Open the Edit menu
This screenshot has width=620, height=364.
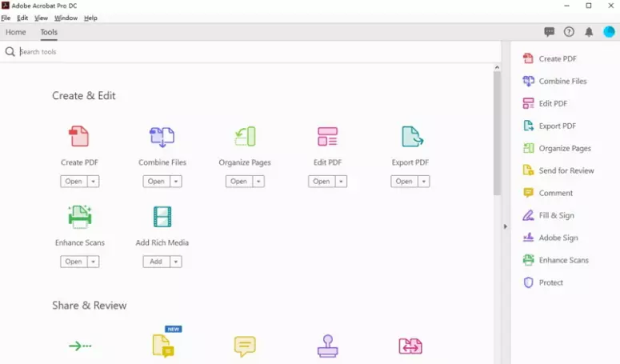(22, 18)
